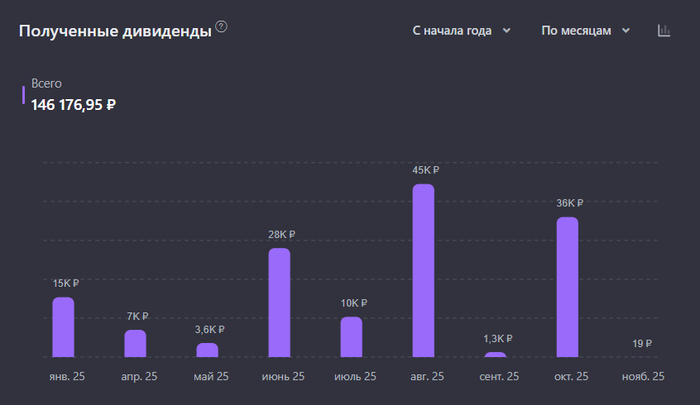Click the "Всего" legend label
This screenshot has width=700, height=405.
click(47, 84)
